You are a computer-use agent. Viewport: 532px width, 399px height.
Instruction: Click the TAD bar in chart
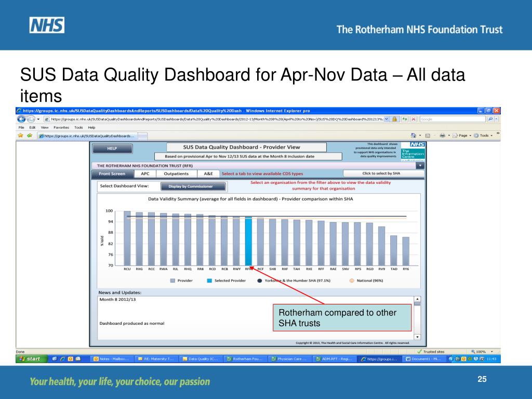[x=394, y=250]
